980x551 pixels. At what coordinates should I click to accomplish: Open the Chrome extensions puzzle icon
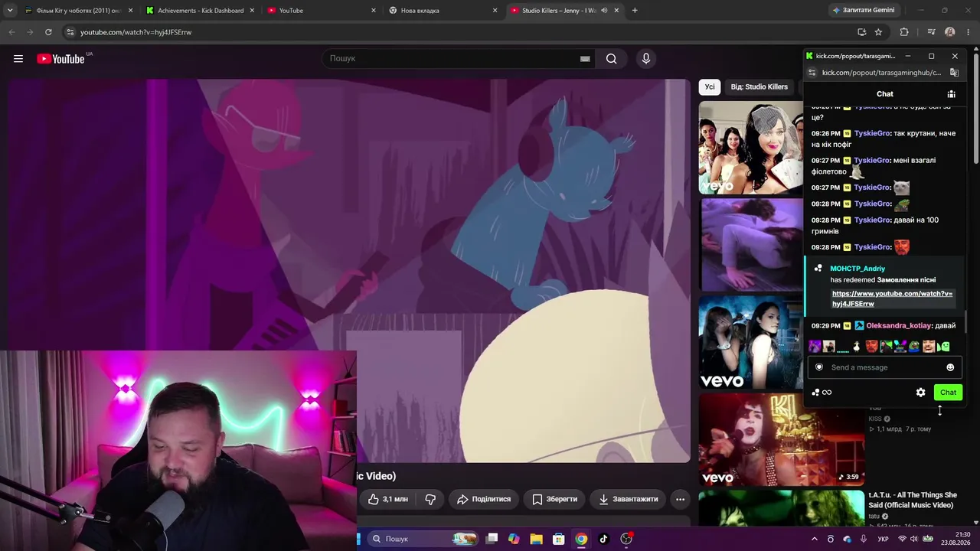pyautogui.click(x=904, y=32)
